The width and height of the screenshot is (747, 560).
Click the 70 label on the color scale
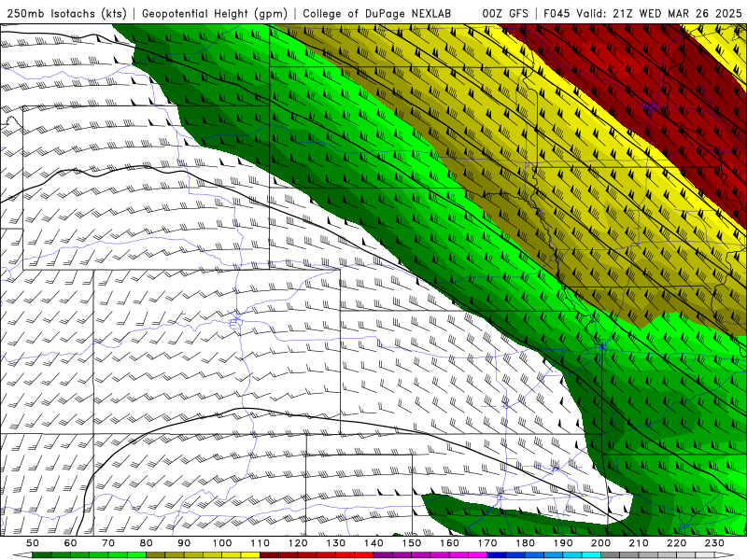(108, 543)
